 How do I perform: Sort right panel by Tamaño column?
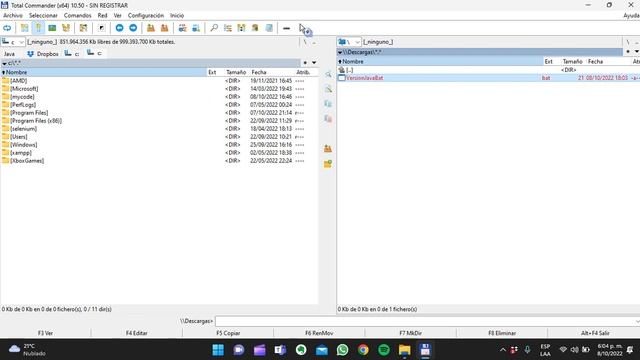pyautogui.click(x=573, y=62)
